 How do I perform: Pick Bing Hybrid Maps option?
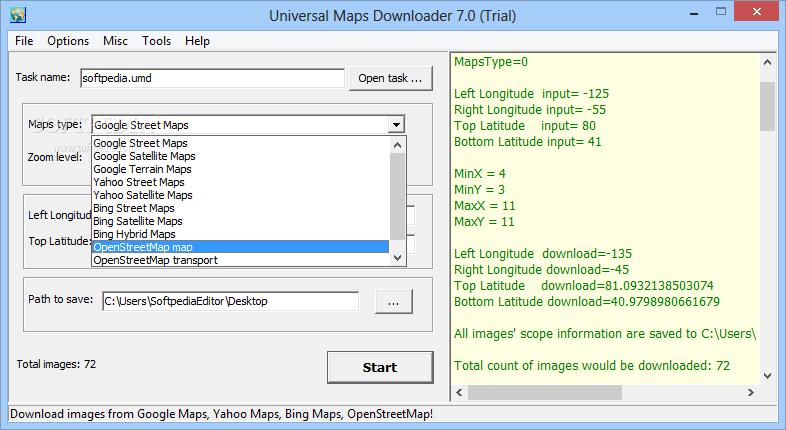point(240,235)
